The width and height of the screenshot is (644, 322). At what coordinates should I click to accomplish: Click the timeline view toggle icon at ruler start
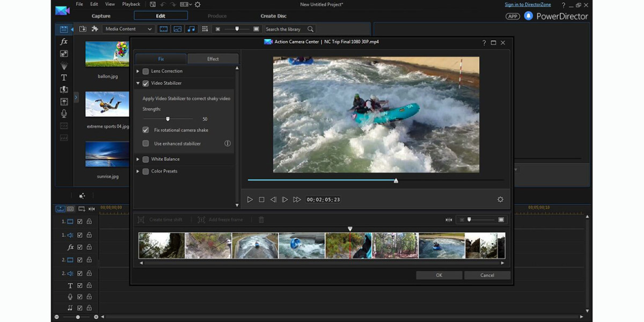tap(60, 209)
